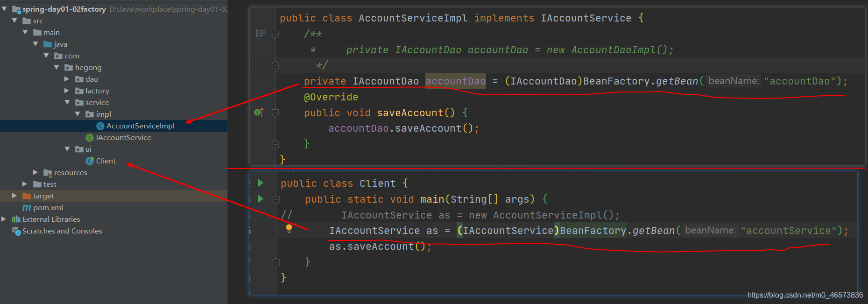Expand the test folder arrow

click(x=25, y=184)
